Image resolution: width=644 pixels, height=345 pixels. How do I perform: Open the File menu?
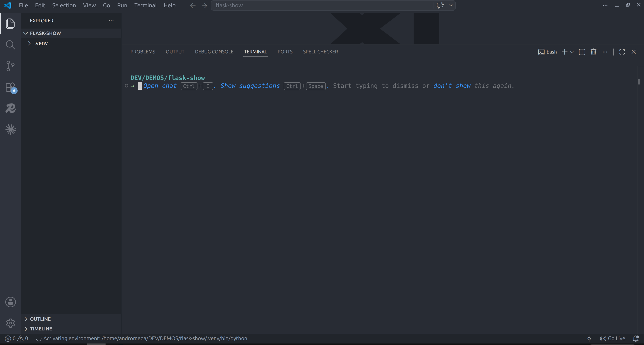pyautogui.click(x=23, y=5)
